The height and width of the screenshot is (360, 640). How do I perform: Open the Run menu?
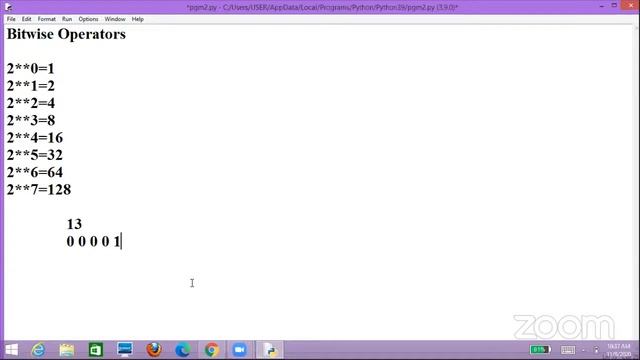(x=67, y=19)
